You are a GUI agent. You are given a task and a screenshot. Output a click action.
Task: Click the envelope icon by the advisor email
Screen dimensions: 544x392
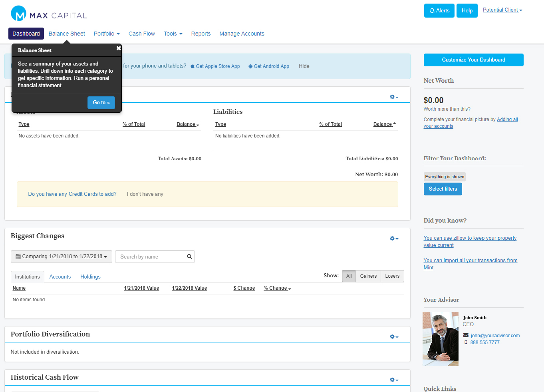(x=466, y=336)
